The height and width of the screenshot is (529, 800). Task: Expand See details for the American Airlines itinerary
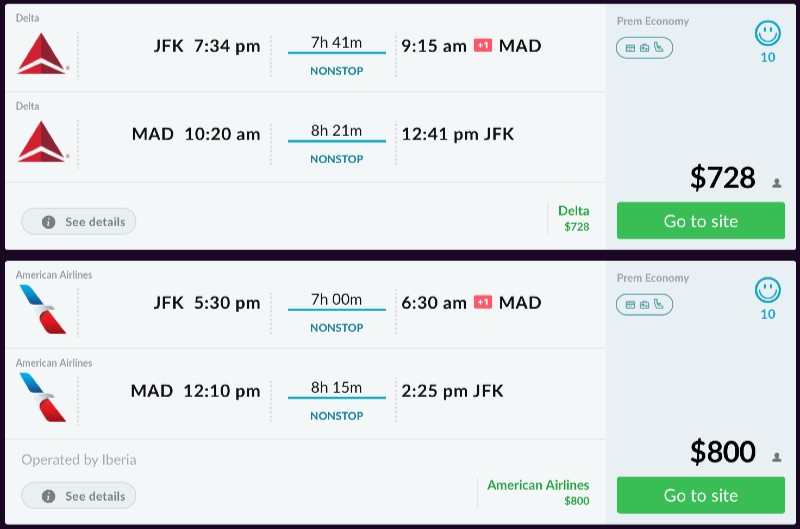pos(79,495)
